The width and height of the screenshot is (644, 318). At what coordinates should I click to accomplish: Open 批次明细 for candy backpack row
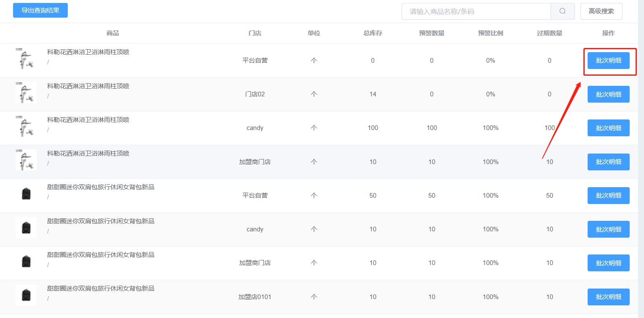pos(608,229)
